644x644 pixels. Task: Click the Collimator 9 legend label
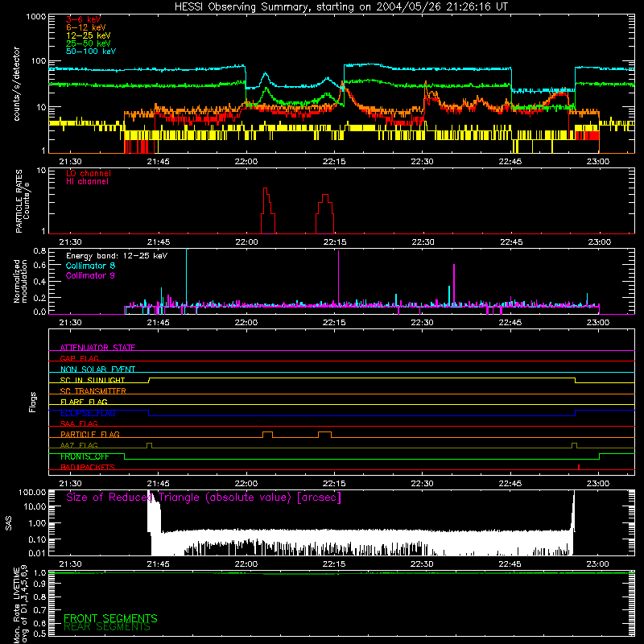90,275
